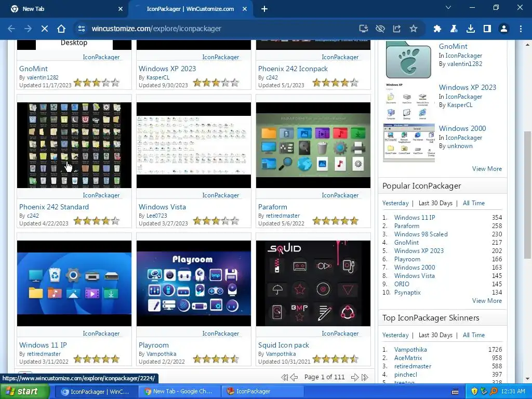Open the Paraform preview thumbnail
This screenshot has height=399, width=532.
click(x=313, y=145)
